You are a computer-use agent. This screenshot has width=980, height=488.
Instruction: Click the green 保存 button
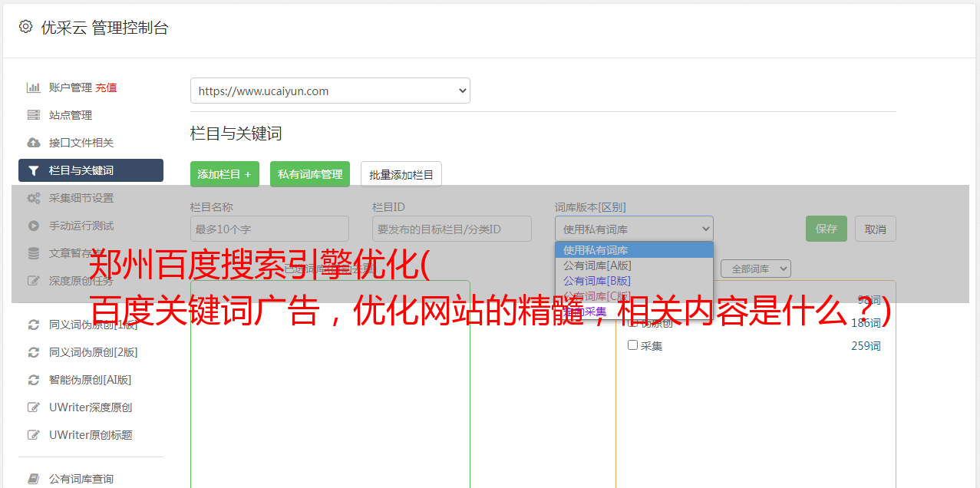(827, 229)
